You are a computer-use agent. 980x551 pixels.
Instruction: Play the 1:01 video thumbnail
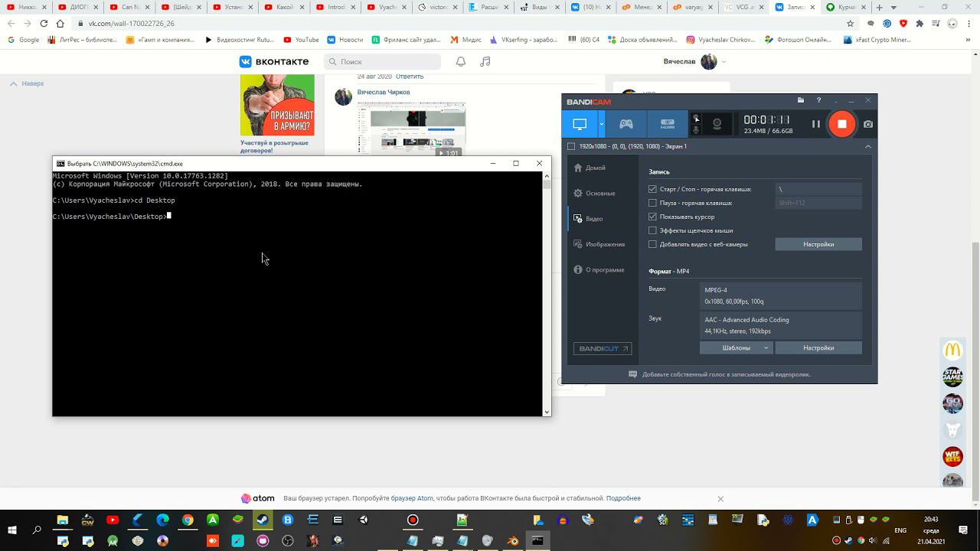(411, 129)
